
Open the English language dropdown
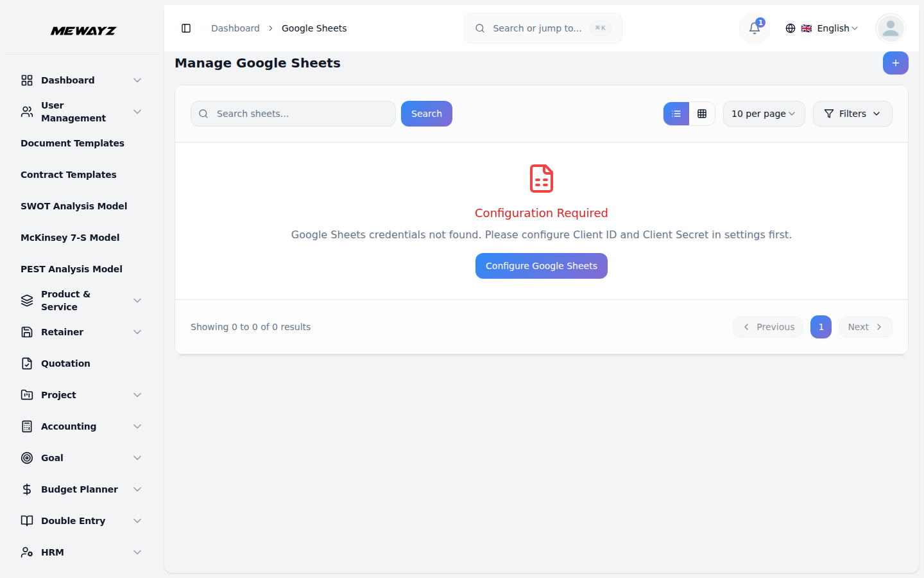(831, 28)
